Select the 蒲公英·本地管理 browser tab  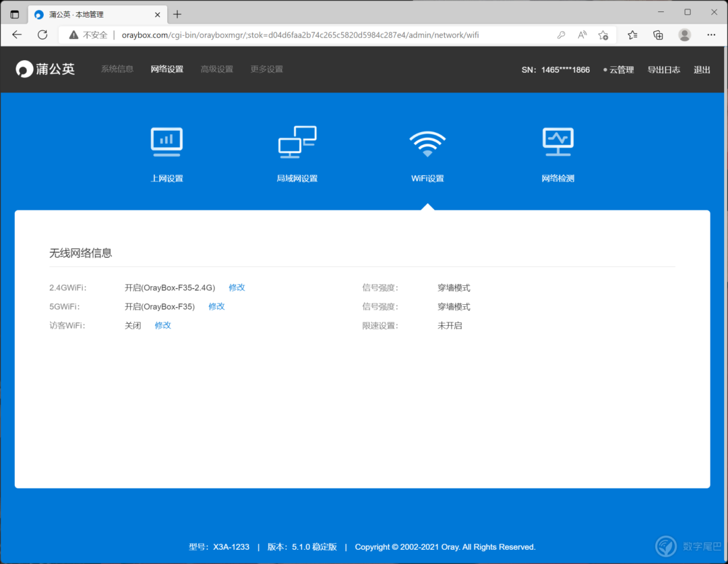point(98,14)
